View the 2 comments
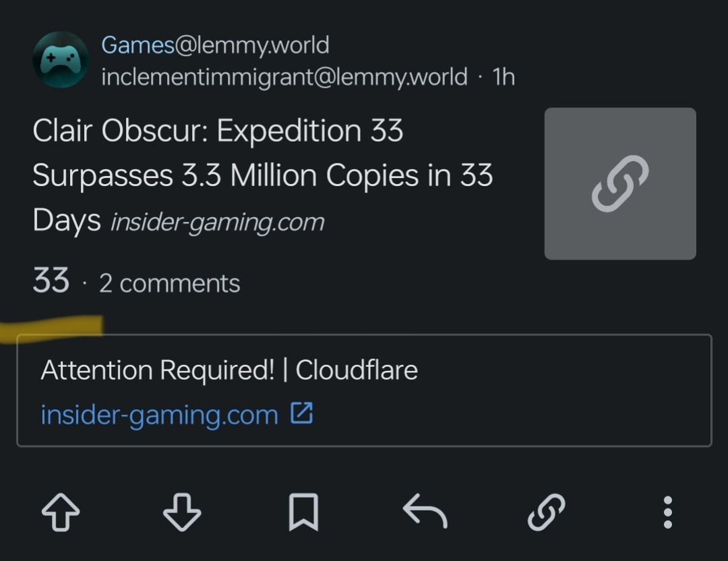The height and width of the screenshot is (561, 728). pyautogui.click(x=169, y=283)
